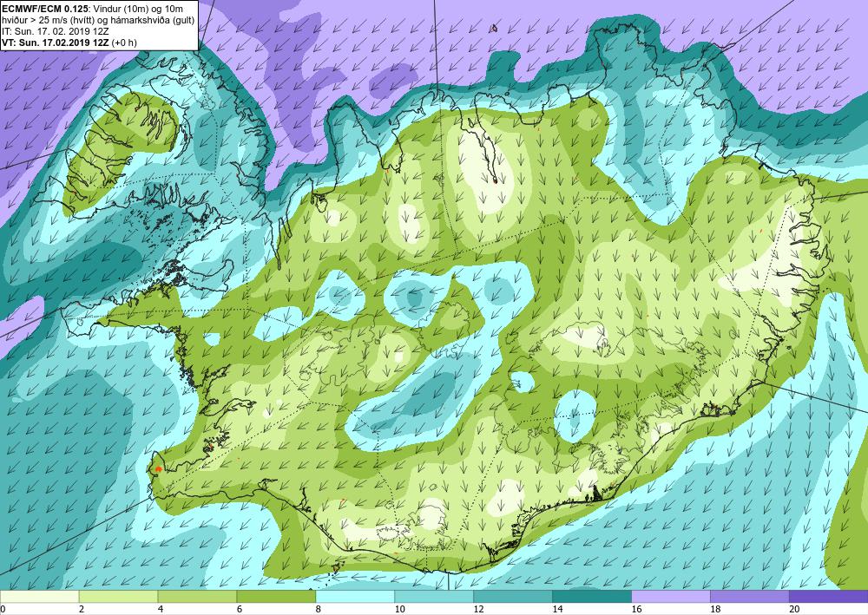Click the '16' label on the scale
868x615 pixels.
pos(636,609)
